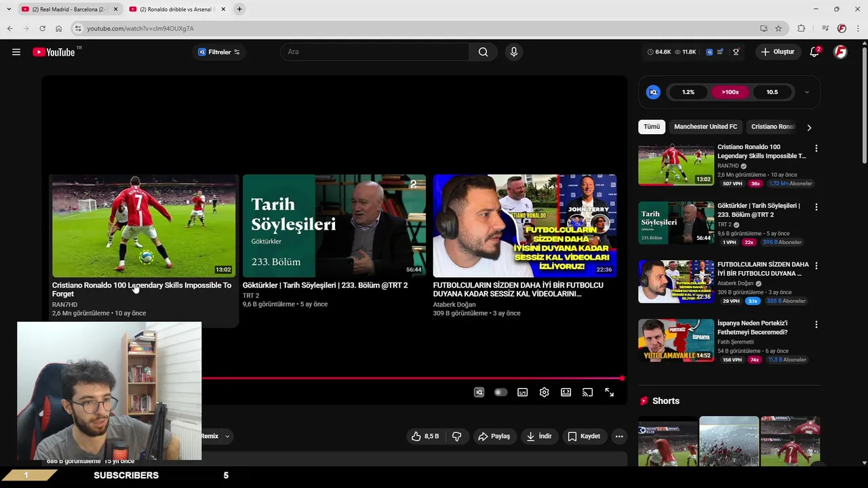Viewport: 868px width, 488px height.
Task: Show more chips with right arrow
Action: (809, 127)
